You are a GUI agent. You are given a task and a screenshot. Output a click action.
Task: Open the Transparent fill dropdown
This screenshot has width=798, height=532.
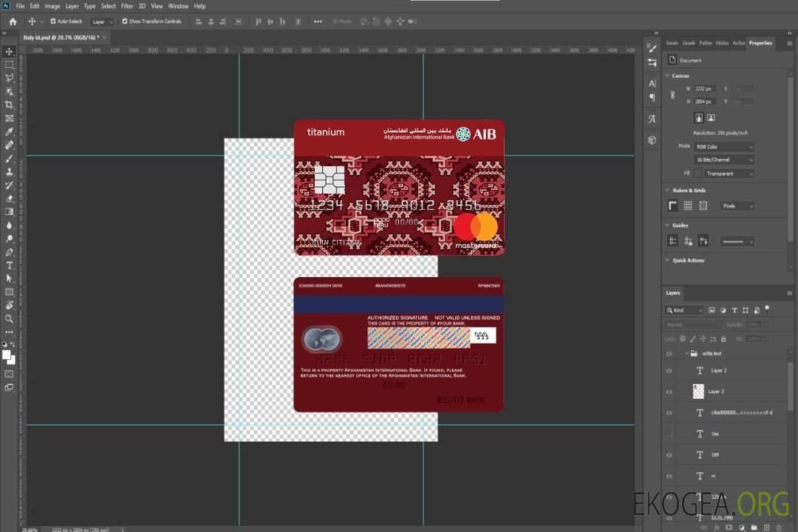pyautogui.click(x=729, y=174)
